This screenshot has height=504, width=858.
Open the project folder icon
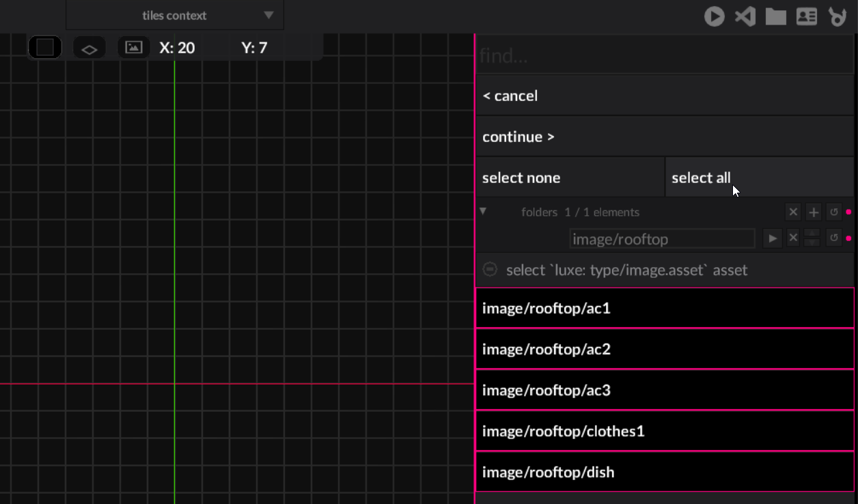(776, 16)
